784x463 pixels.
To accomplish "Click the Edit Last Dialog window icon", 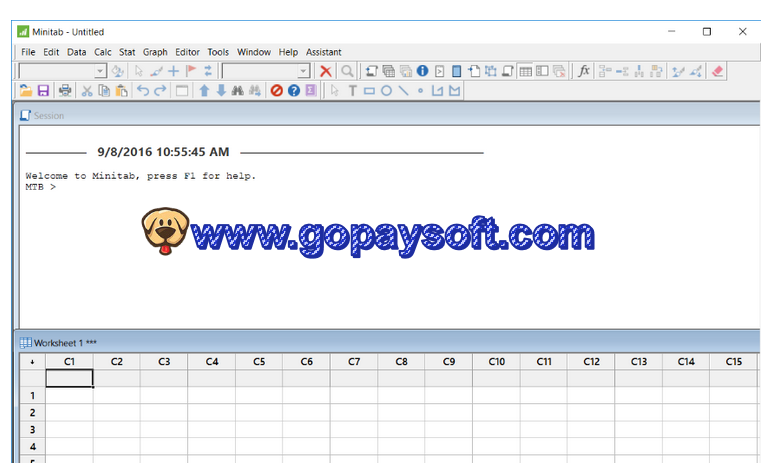I will coord(182,90).
